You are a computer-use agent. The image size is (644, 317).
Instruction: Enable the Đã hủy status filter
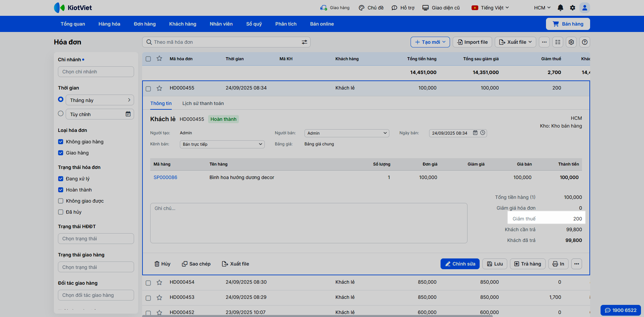pyautogui.click(x=61, y=212)
